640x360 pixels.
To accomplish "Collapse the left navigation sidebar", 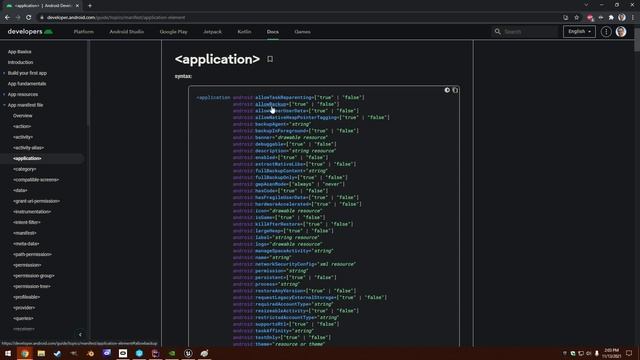I will click(x=80, y=334).
